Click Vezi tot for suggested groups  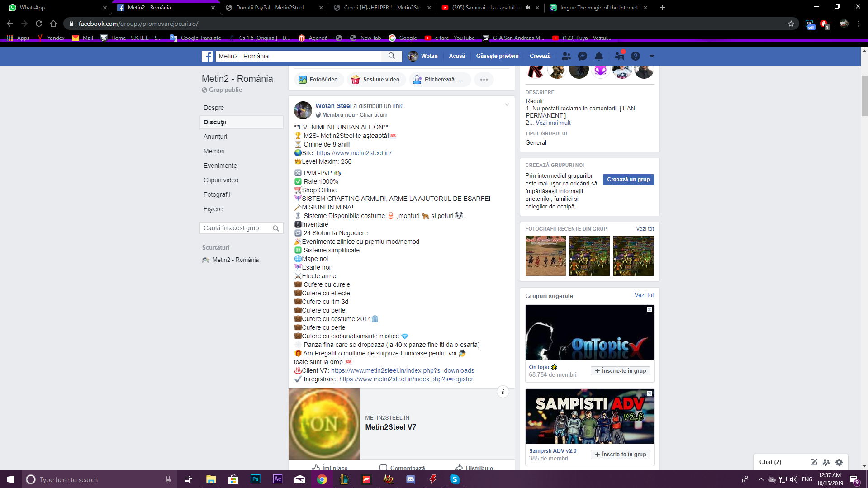click(644, 295)
